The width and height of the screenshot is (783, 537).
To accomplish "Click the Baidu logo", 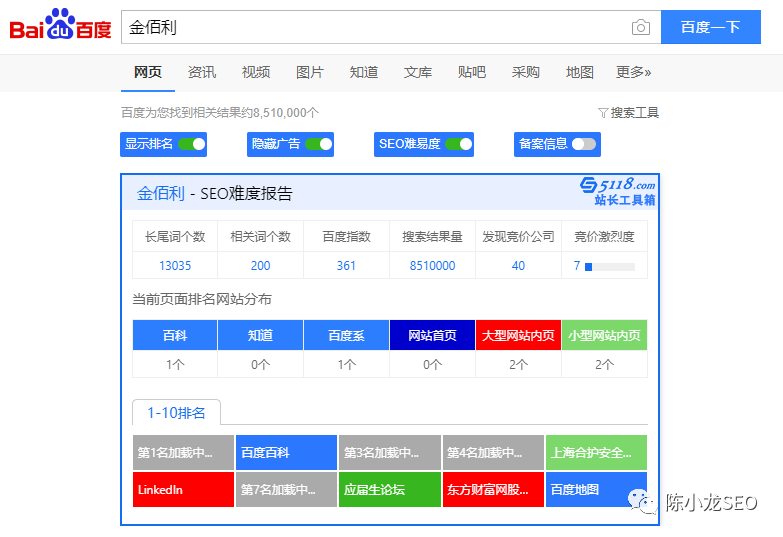I will point(60,25).
